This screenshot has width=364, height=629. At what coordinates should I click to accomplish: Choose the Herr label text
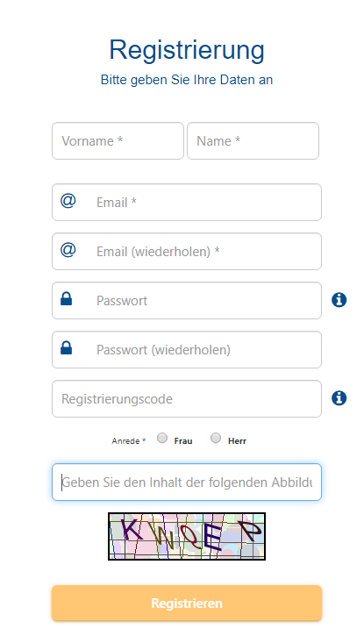tap(237, 441)
